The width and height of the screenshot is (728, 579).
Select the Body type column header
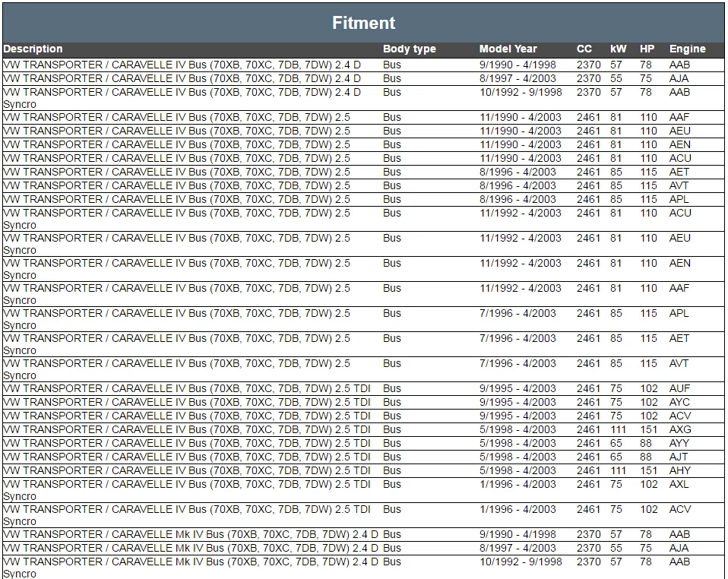click(410, 49)
